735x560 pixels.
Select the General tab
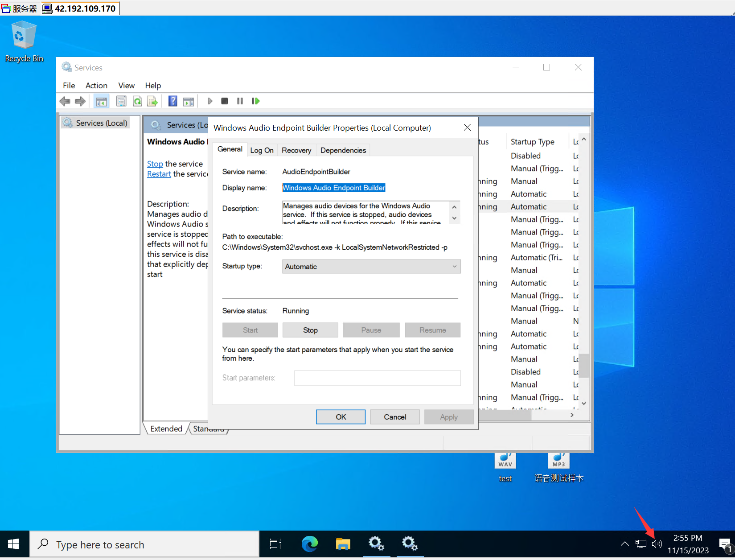click(x=230, y=149)
